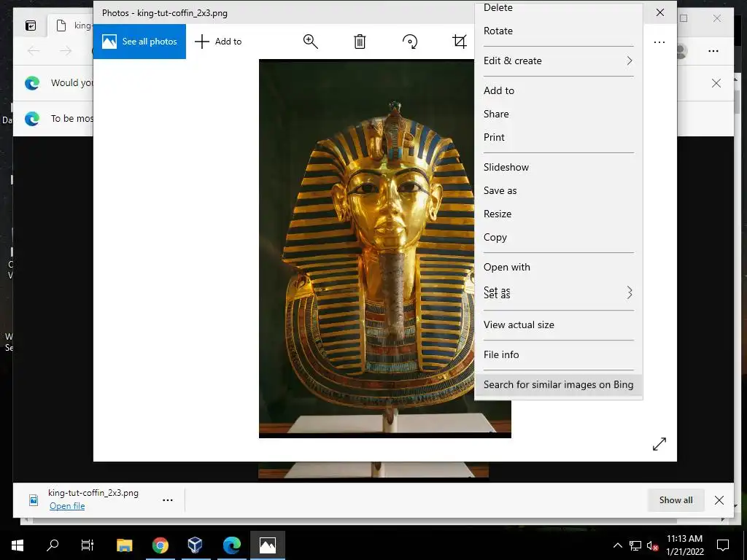Viewport: 747px width, 560px height.
Task: Open Task View from the taskbar
Action: (88, 545)
